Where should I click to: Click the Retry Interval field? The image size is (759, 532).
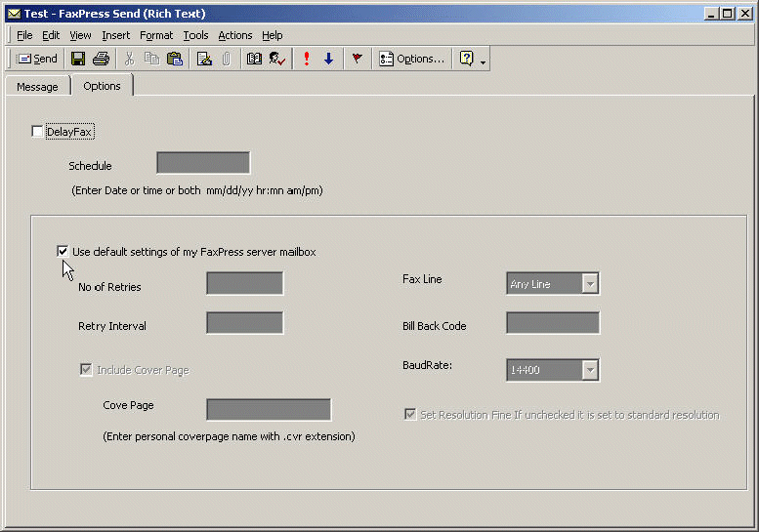point(245,322)
